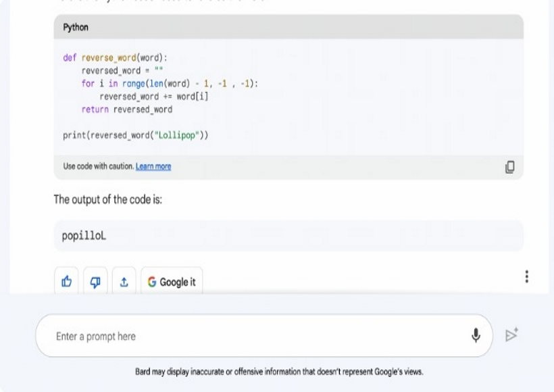Click the share and export icon
Viewport: 554px width, 392px height.
[x=124, y=282]
